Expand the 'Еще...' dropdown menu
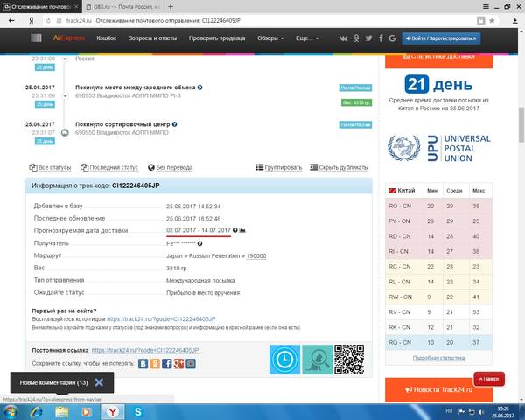The image size is (525, 420). coord(307,38)
